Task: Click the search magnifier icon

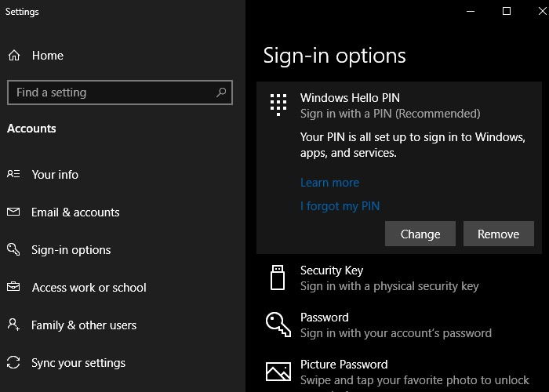Action: (221, 93)
